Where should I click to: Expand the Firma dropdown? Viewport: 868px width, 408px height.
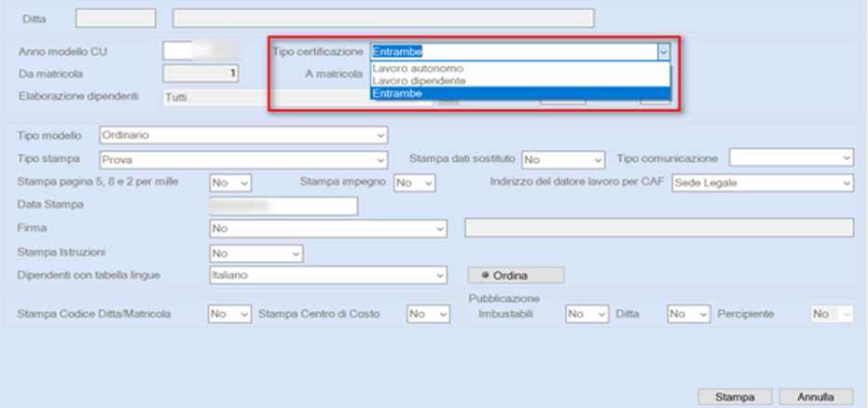[328, 228]
